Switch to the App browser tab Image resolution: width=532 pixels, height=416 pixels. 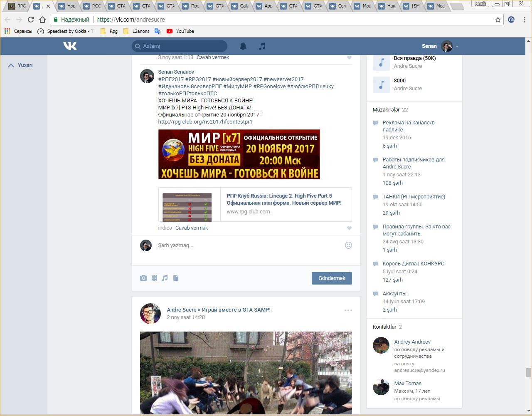pos(266,6)
